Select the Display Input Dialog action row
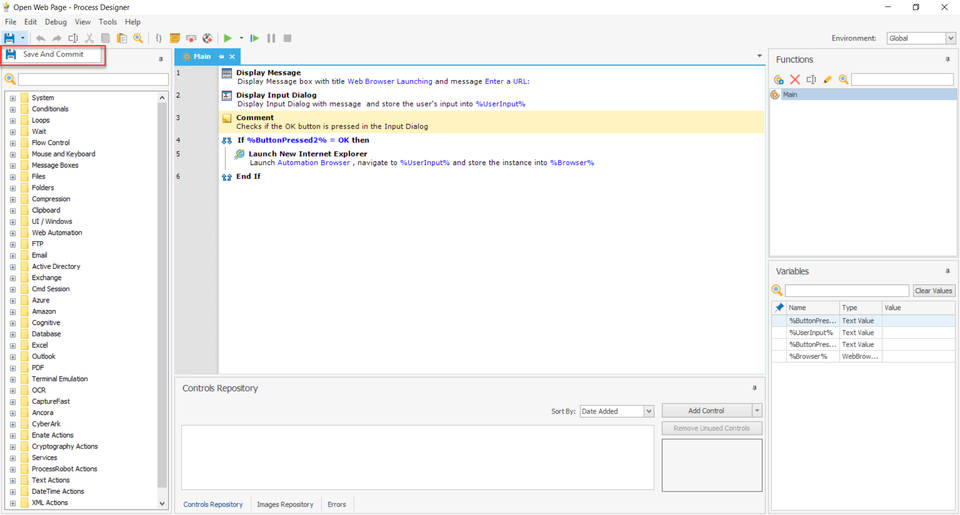 [491, 99]
